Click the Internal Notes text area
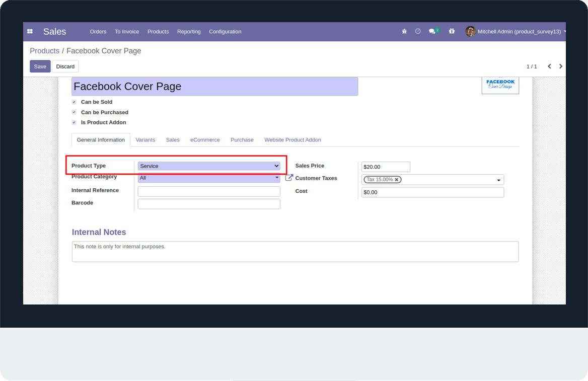This screenshot has height=381, width=588. point(295,252)
